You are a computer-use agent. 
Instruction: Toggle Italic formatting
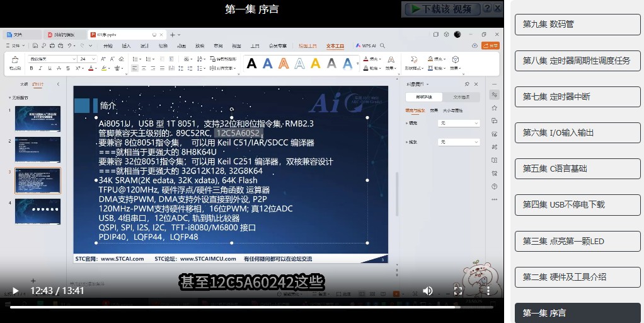click(x=41, y=68)
